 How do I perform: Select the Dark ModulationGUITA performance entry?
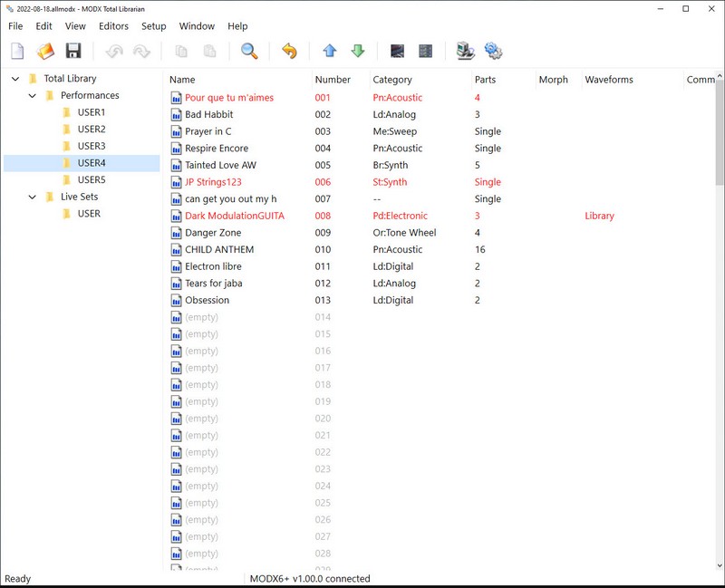234,216
